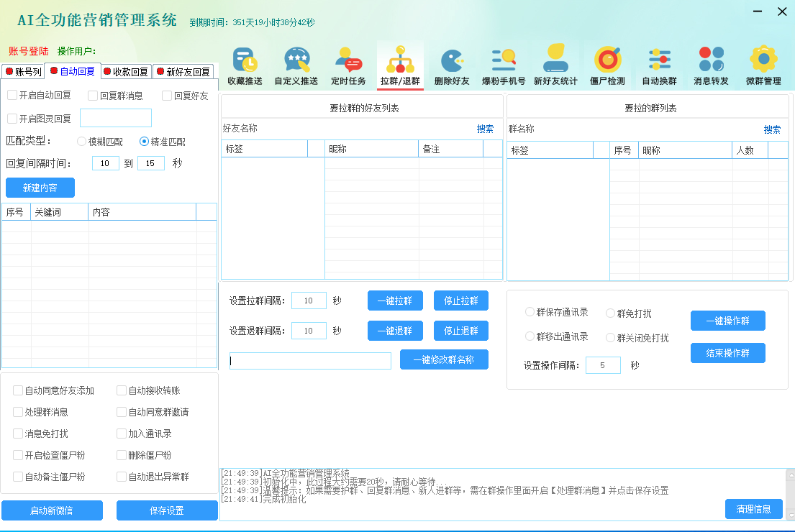Open the 自定义推送 tool
The width and height of the screenshot is (795, 532).
(296, 66)
